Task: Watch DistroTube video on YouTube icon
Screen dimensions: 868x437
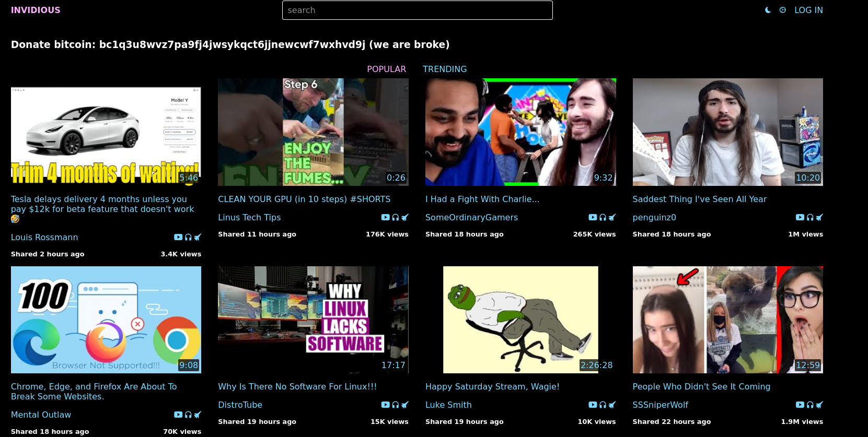Action: 385,405
